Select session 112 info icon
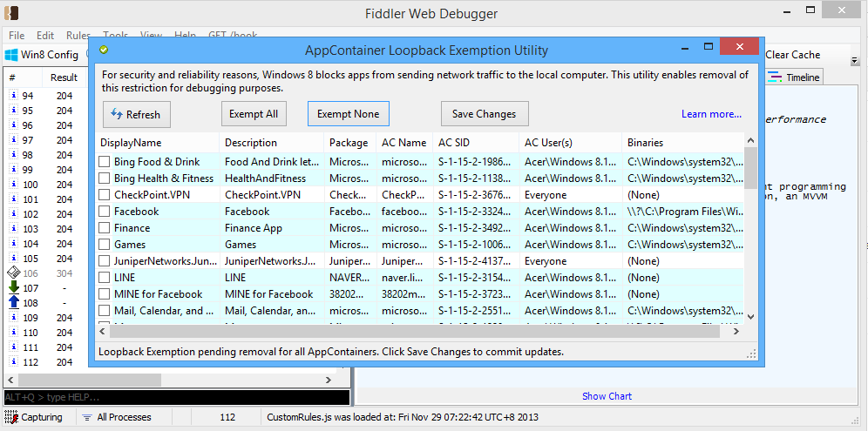 (14, 362)
